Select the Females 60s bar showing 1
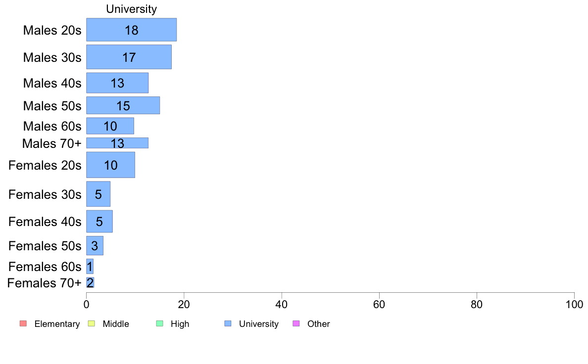This screenshot has height=364, width=588. pos(90,266)
